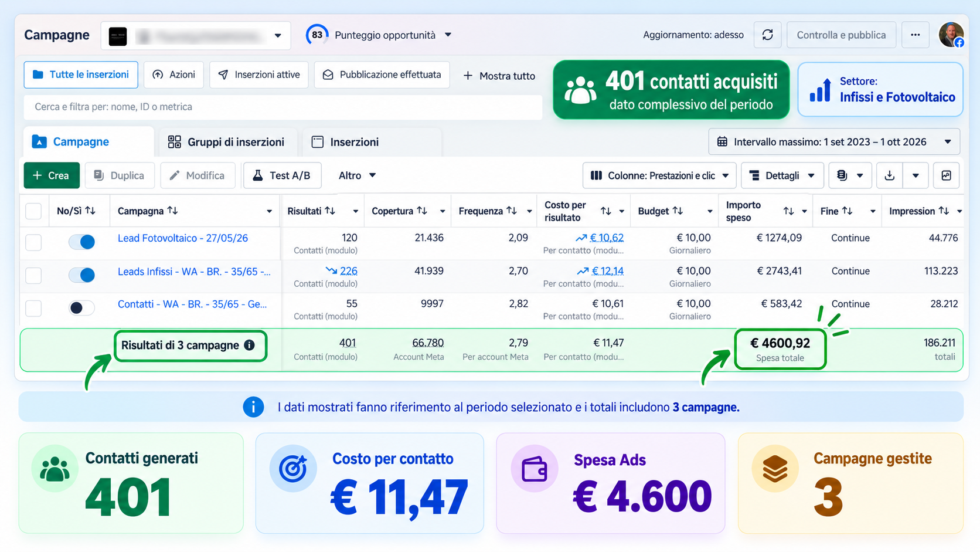Check the Contatti - WA row checkbox

coord(33,308)
